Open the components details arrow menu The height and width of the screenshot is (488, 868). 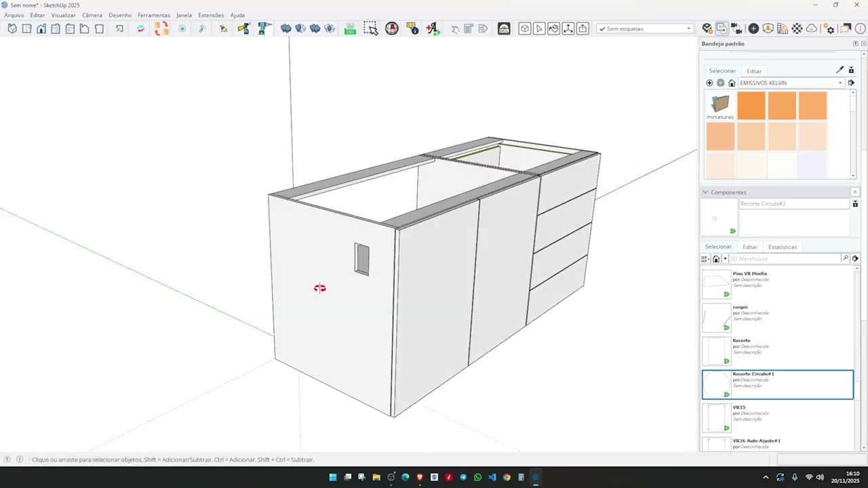[x=855, y=258]
